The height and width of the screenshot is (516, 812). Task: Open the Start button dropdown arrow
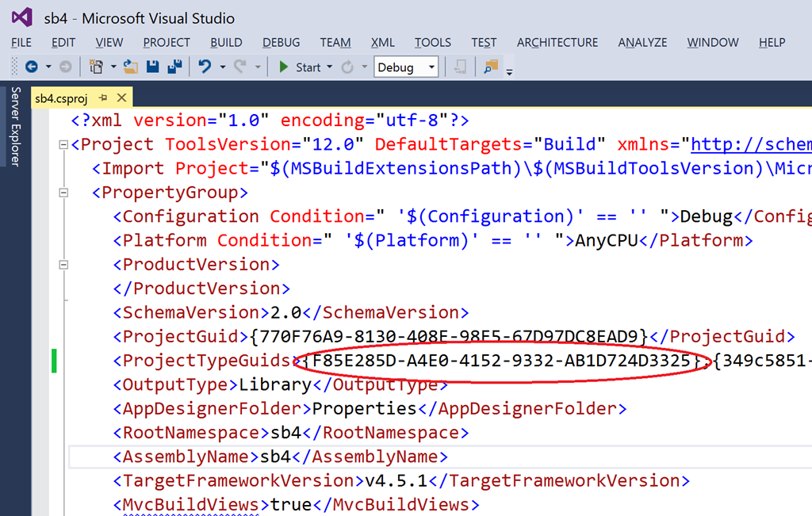tap(329, 67)
